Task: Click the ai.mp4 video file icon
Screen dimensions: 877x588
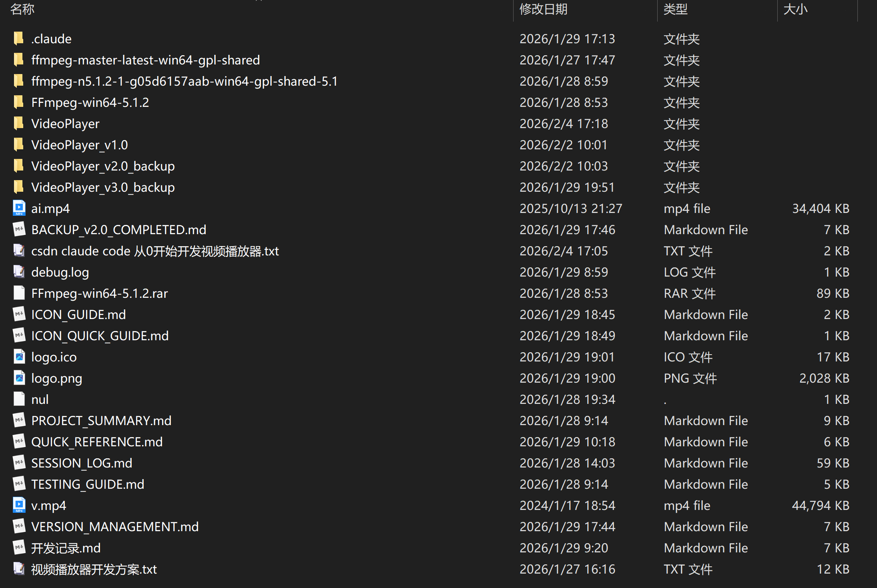Action: (19, 208)
